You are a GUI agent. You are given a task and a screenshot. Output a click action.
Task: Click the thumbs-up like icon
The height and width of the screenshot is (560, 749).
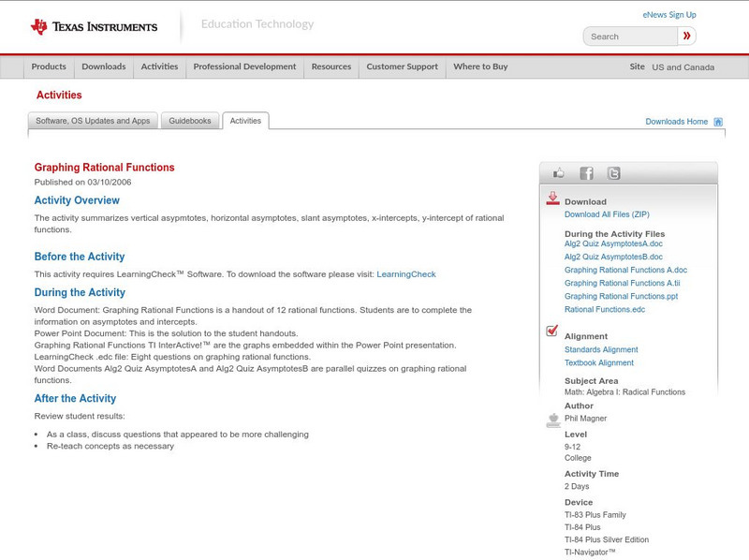[x=558, y=173]
